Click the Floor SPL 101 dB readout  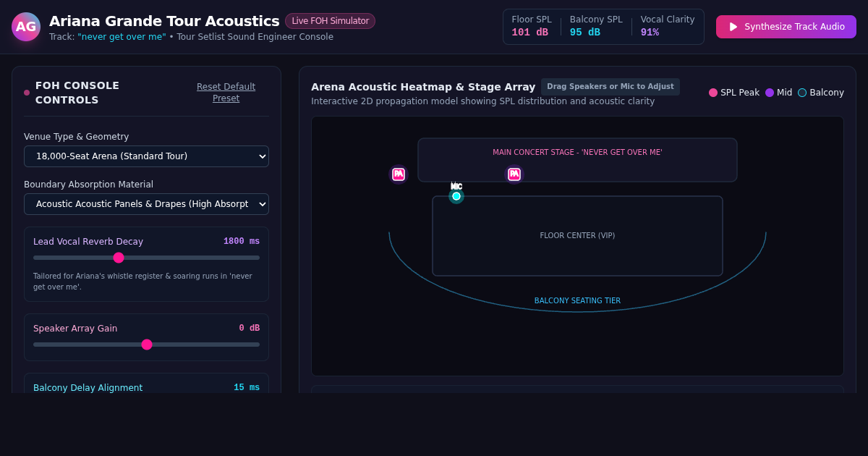pyautogui.click(x=532, y=27)
